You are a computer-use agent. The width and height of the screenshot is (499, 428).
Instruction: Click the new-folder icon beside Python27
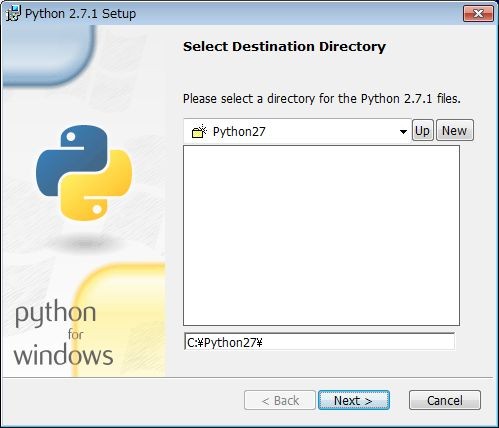click(x=199, y=131)
